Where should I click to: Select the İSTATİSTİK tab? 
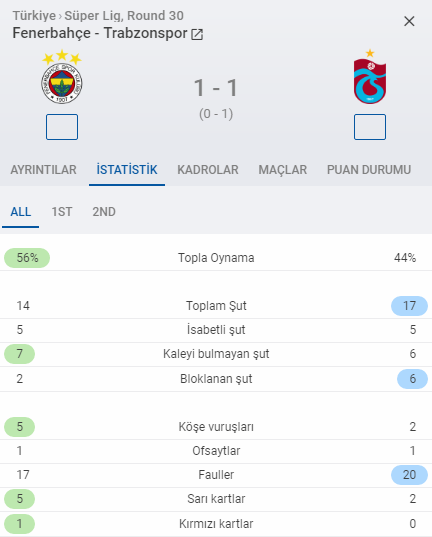(x=127, y=170)
